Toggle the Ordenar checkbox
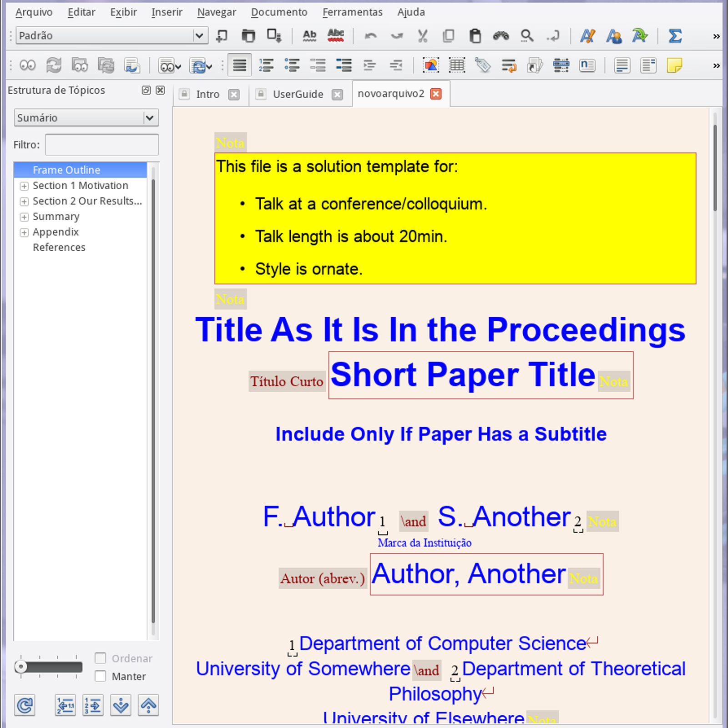Viewport: 728px width, 728px height. 101,658
